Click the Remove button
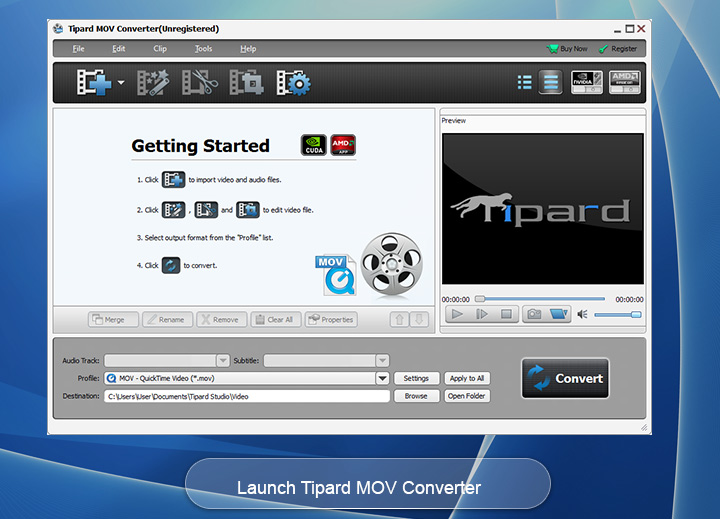The width and height of the screenshot is (720, 519). click(x=221, y=319)
